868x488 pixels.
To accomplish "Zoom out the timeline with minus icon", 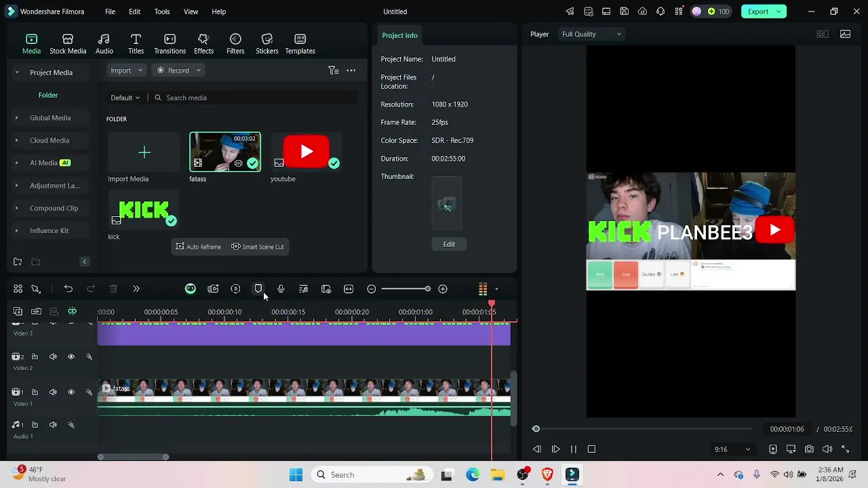I will [x=371, y=289].
